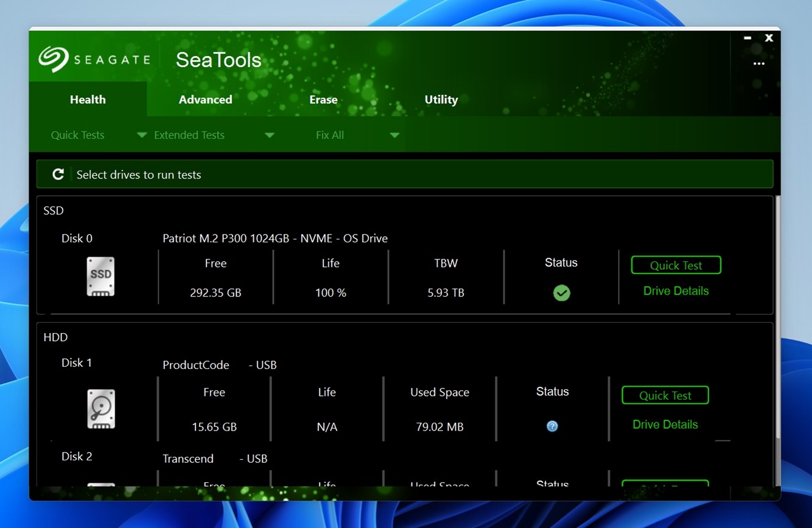Expand the Fix All dropdown arrow

pyautogui.click(x=394, y=135)
